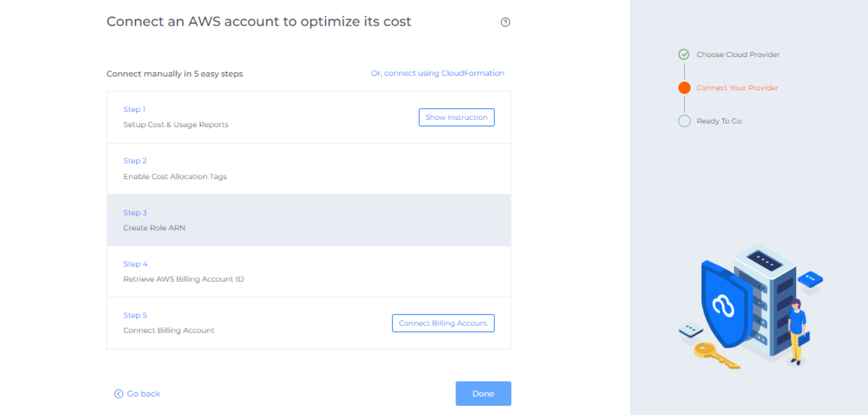The image size is (868, 415).
Task: Select the Ready To Go step label
Action: pyautogui.click(x=719, y=121)
